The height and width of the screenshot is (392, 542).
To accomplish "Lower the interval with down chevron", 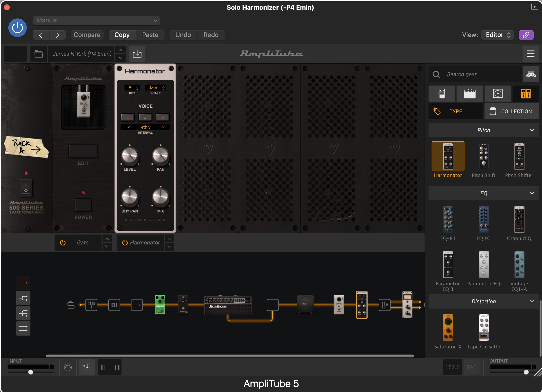I will coord(128,127).
